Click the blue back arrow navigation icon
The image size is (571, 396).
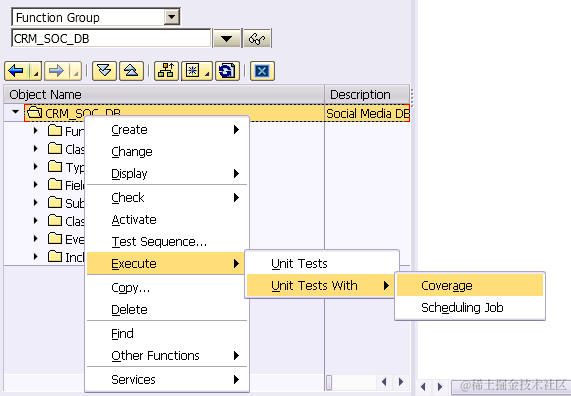pos(16,71)
